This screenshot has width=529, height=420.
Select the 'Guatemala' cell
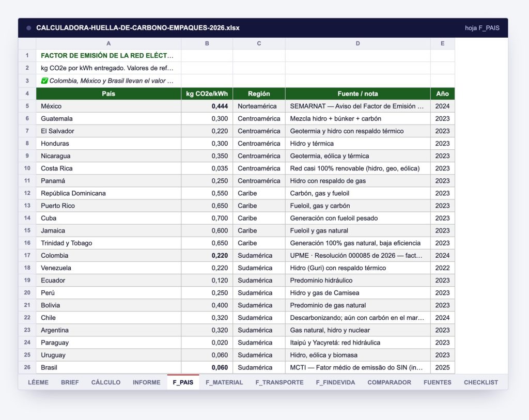(108, 118)
